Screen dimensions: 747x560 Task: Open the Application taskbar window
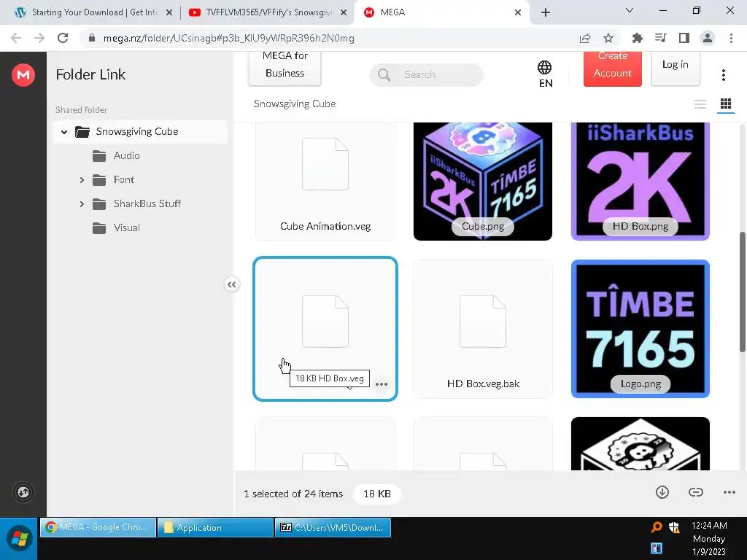(215, 528)
